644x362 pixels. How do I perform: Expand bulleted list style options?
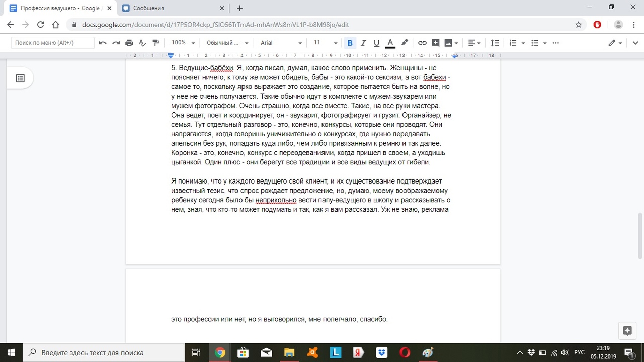coord(545,43)
